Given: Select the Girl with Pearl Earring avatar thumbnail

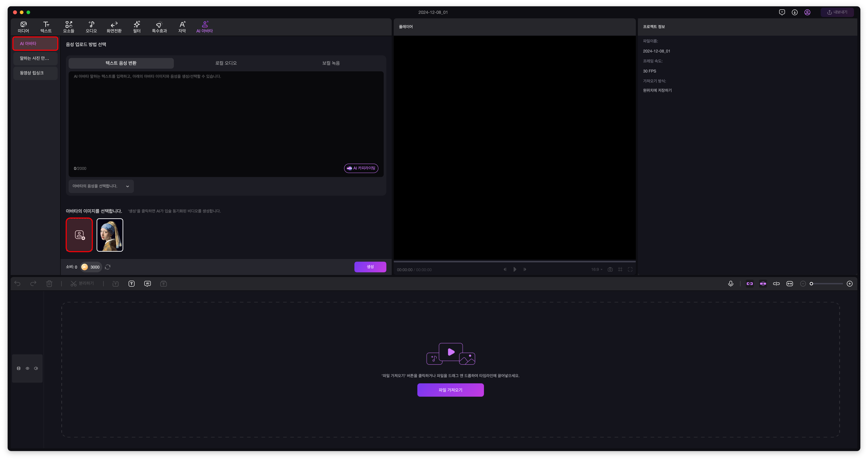Looking at the screenshot, I should (x=110, y=235).
